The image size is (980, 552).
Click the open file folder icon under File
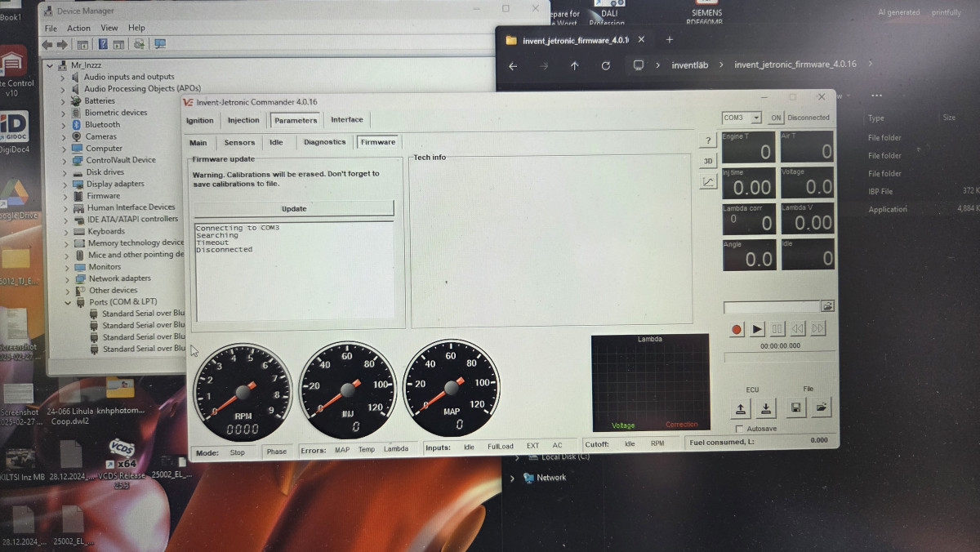click(821, 408)
